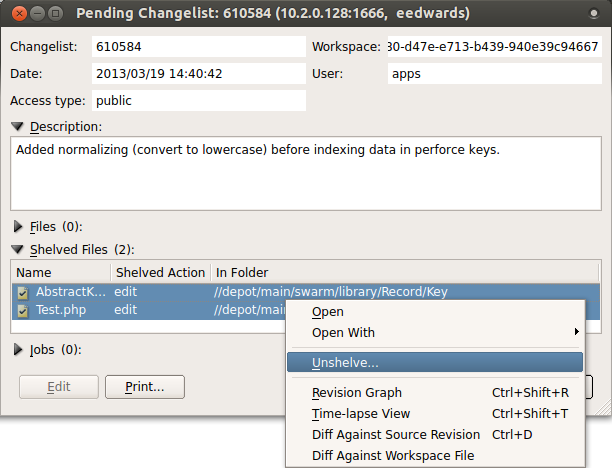Collapse the Description section
The image size is (612, 468).
pyautogui.click(x=18, y=126)
